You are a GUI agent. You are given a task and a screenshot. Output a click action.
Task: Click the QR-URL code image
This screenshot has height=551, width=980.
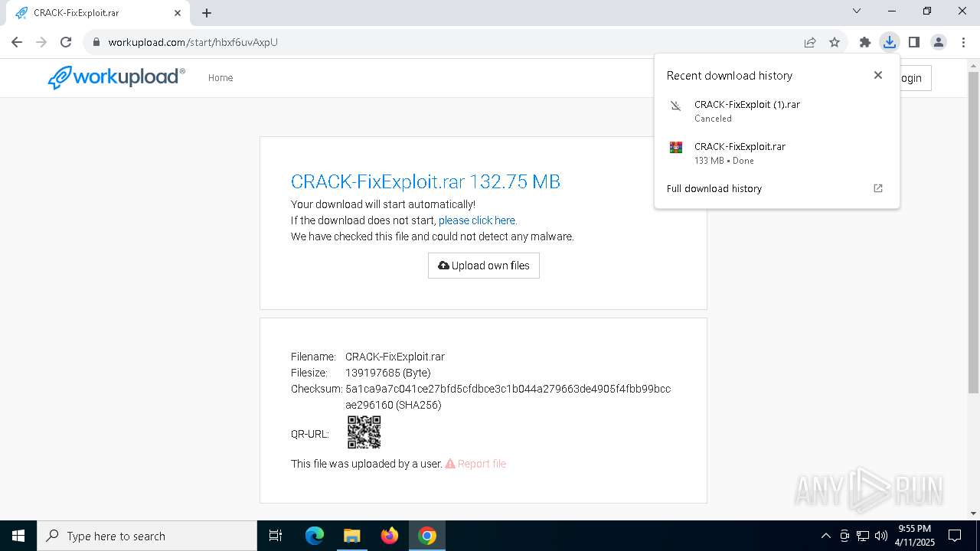(364, 432)
